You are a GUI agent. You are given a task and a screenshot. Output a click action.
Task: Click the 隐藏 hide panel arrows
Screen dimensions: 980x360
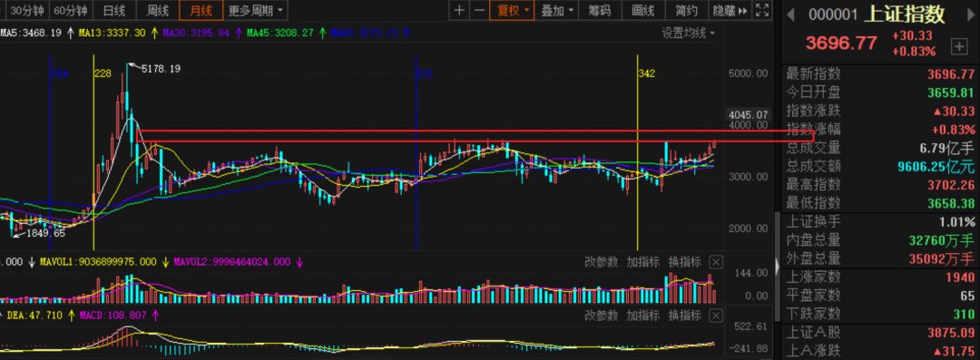(x=730, y=10)
